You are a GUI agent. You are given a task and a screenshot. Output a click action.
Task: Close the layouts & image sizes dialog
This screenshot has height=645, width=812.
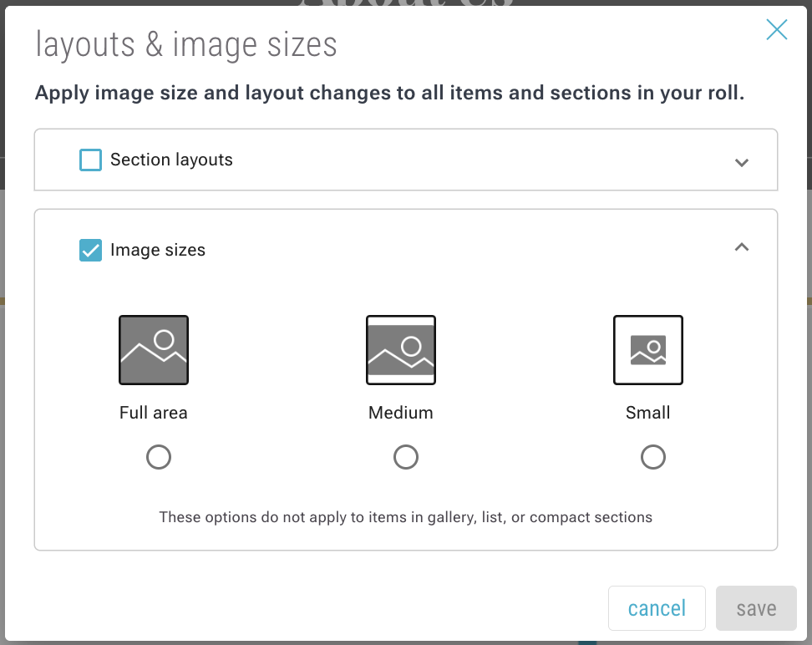coord(777,30)
